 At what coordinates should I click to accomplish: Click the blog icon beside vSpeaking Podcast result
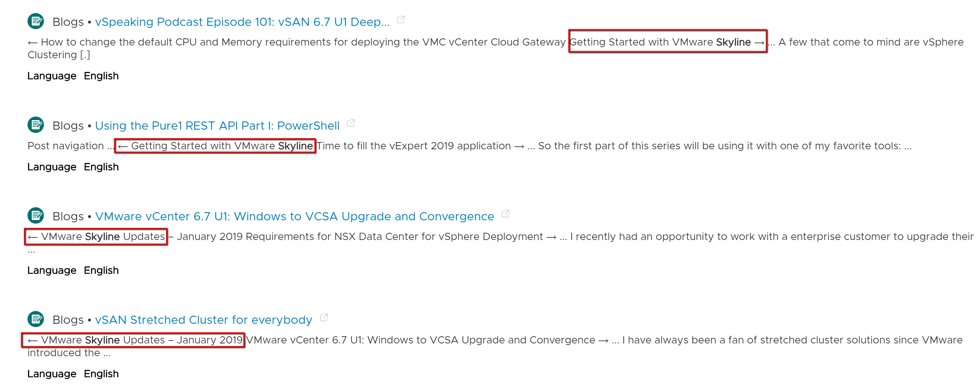[36, 21]
